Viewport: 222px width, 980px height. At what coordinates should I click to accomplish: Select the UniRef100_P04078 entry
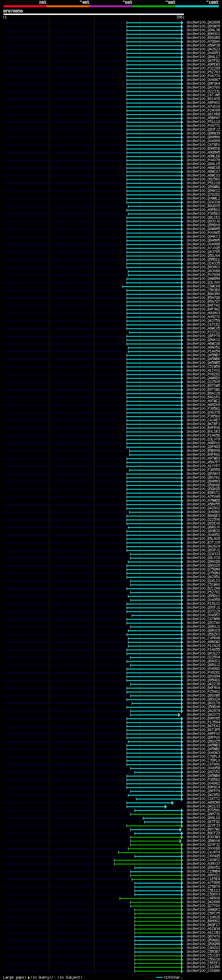[x=203, y=160]
